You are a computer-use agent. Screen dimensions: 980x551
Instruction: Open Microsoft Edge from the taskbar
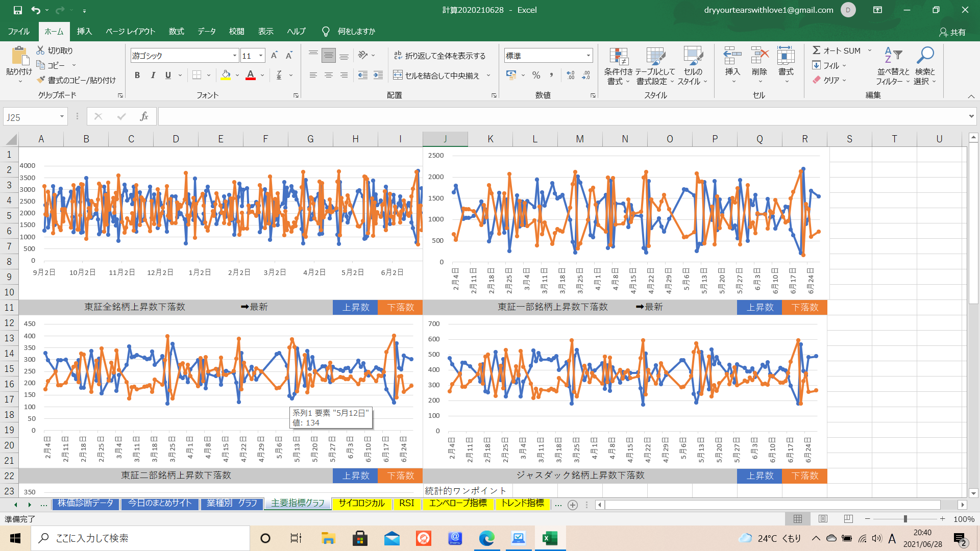click(486, 538)
